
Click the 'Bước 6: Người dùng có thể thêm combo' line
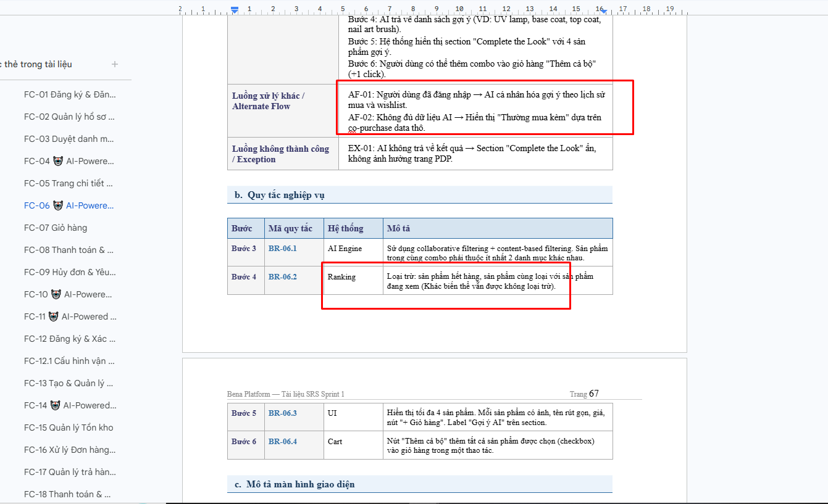[472, 69]
